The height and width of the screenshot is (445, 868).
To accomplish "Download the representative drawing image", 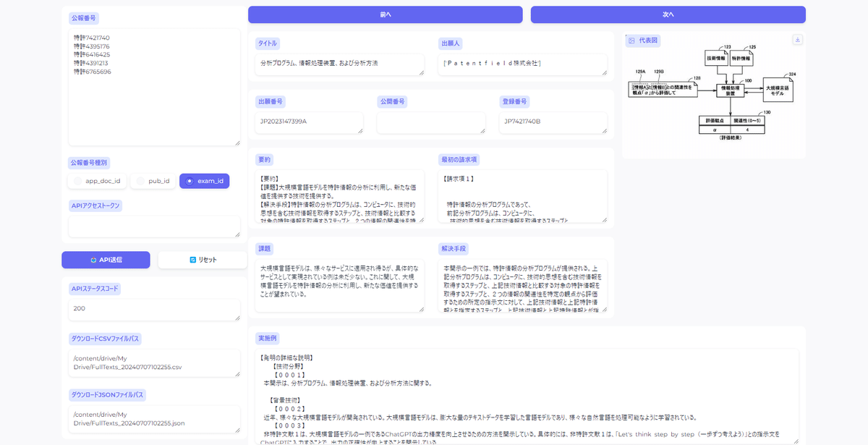I will tap(797, 40).
